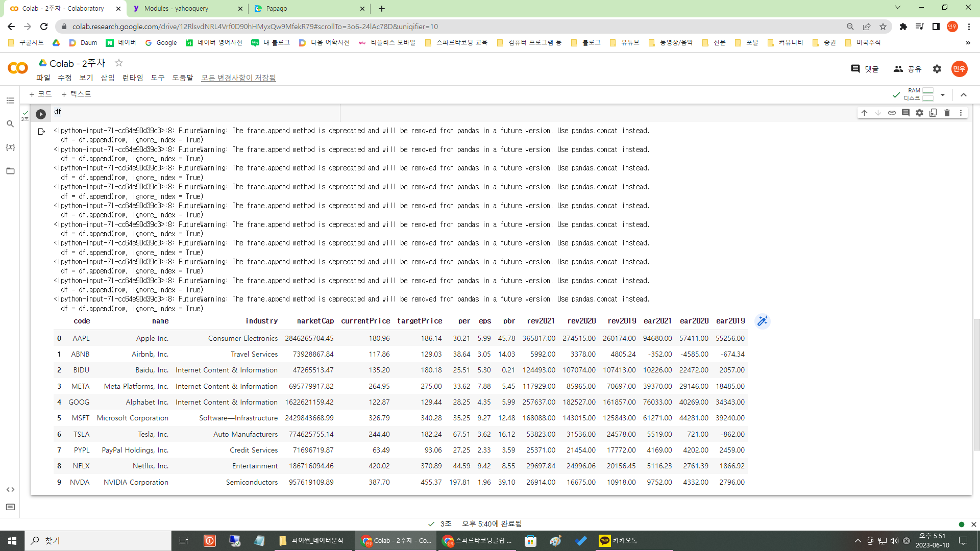Show hidden system tray icons
Viewport: 980px width, 551px height.
click(858, 541)
